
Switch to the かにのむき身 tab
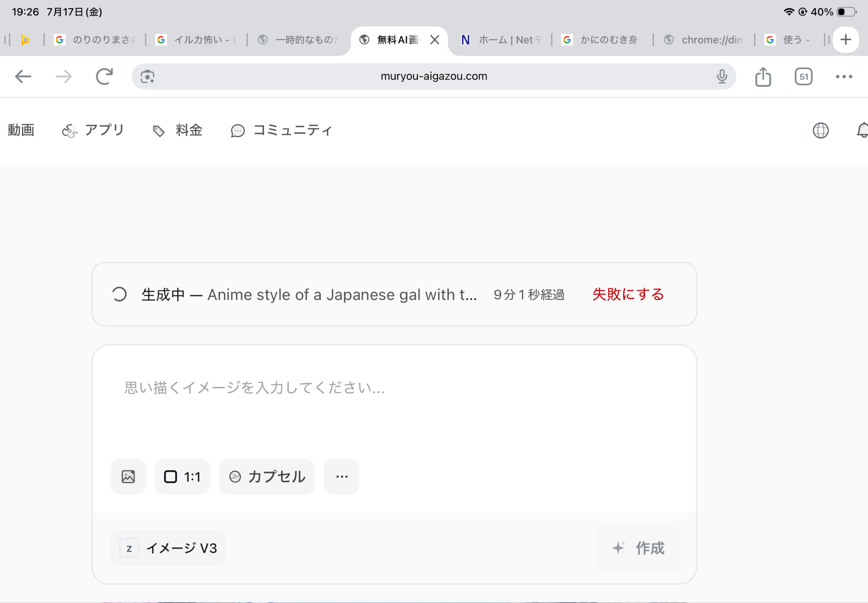(x=602, y=40)
